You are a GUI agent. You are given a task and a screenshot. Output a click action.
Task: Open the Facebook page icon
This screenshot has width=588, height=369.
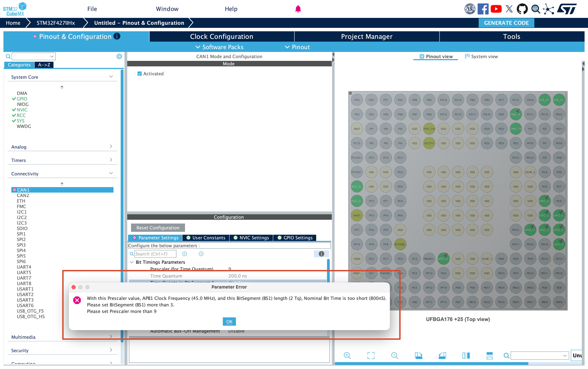[483, 9]
